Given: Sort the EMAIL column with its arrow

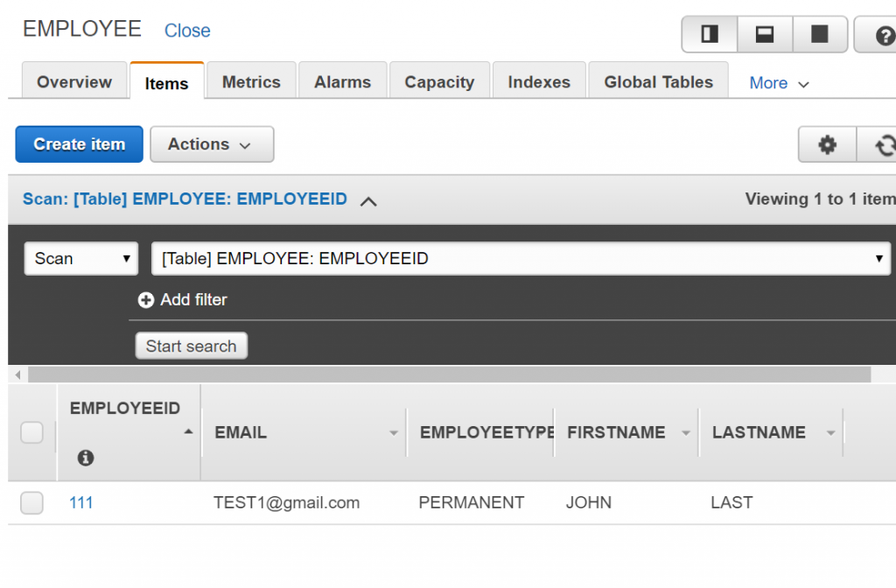Looking at the screenshot, I should point(393,432).
